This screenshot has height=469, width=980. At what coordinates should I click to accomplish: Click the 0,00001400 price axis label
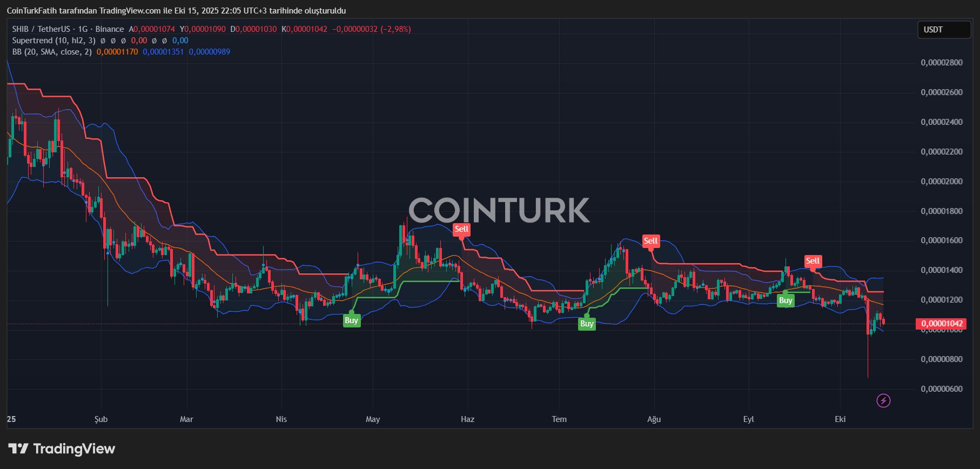click(942, 270)
